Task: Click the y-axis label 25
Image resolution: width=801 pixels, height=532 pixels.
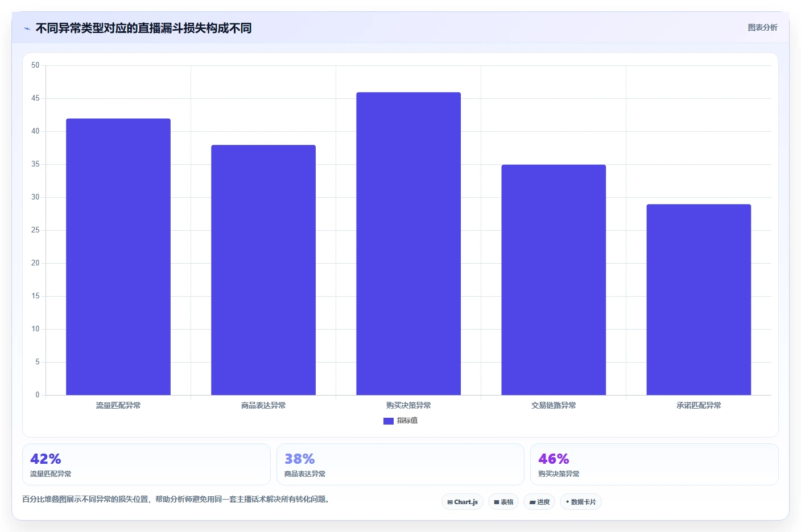Action: point(35,230)
